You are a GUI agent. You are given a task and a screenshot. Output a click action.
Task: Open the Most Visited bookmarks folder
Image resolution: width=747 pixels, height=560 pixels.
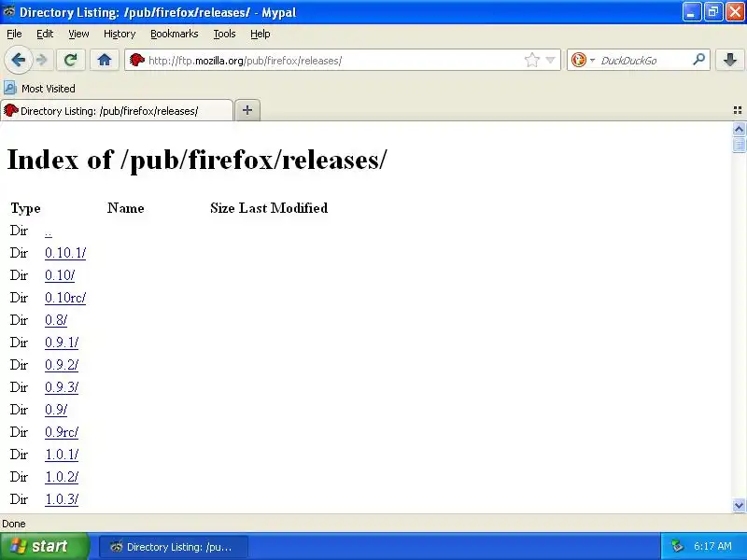click(x=39, y=89)
